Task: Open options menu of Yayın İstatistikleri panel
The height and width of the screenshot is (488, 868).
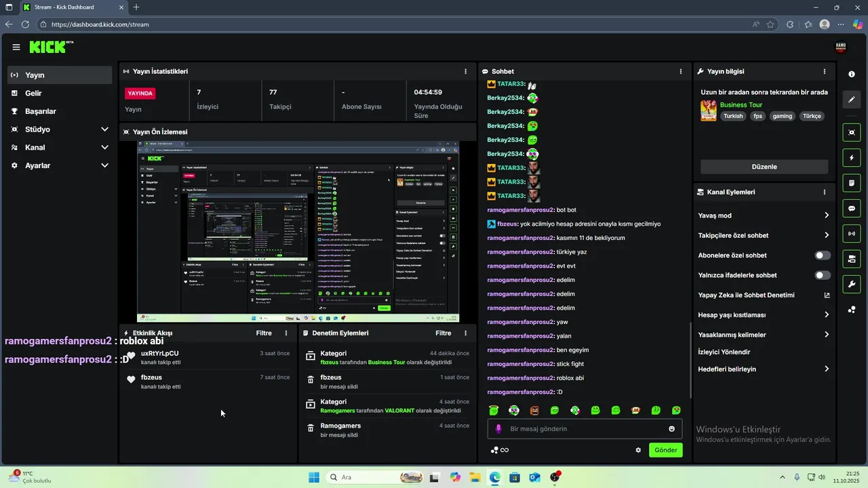Action: (465, 71)
